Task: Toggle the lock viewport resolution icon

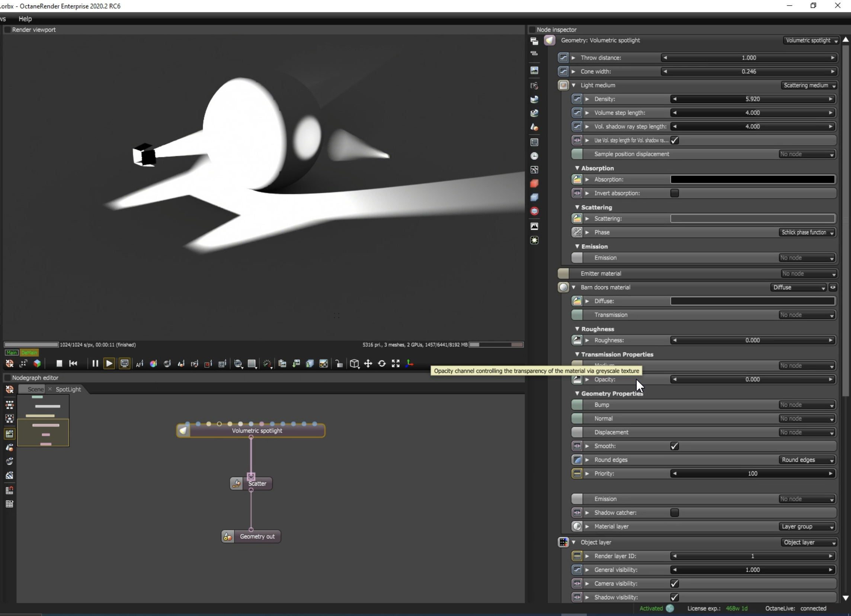Action: pos(339,364)
